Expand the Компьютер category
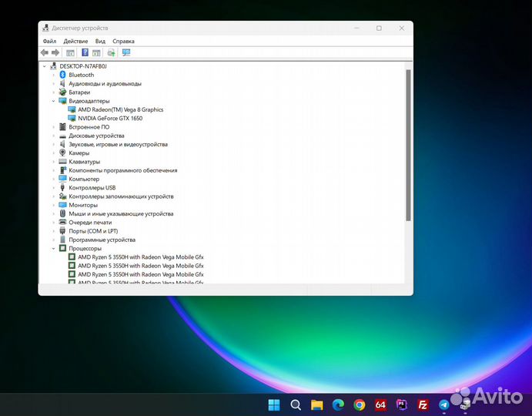The image size is (532, 416). 54,179
